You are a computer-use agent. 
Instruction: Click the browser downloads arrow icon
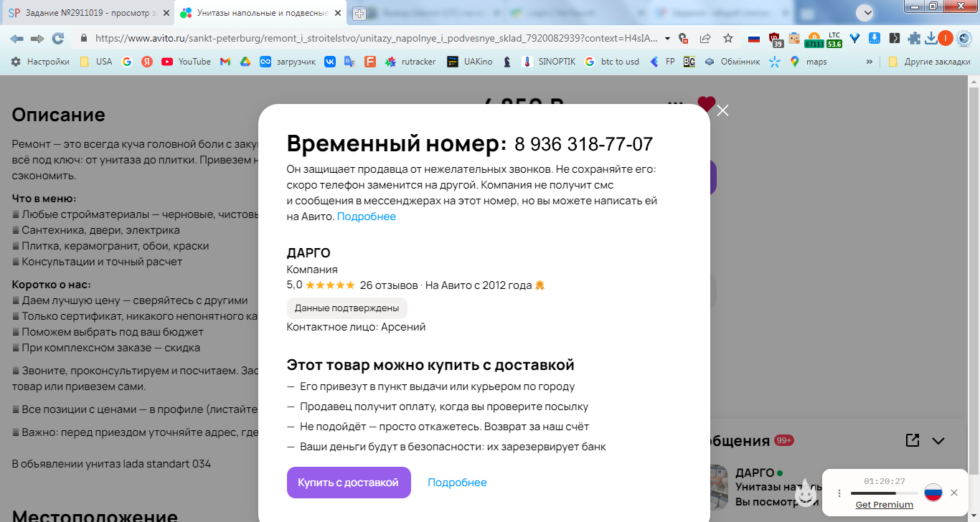coord(931,38)
